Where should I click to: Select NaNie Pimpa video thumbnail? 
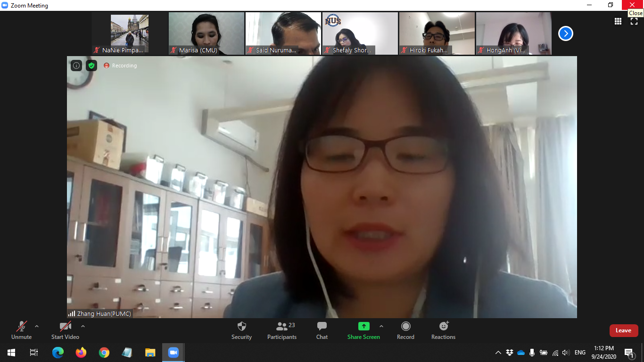[130, 33]
